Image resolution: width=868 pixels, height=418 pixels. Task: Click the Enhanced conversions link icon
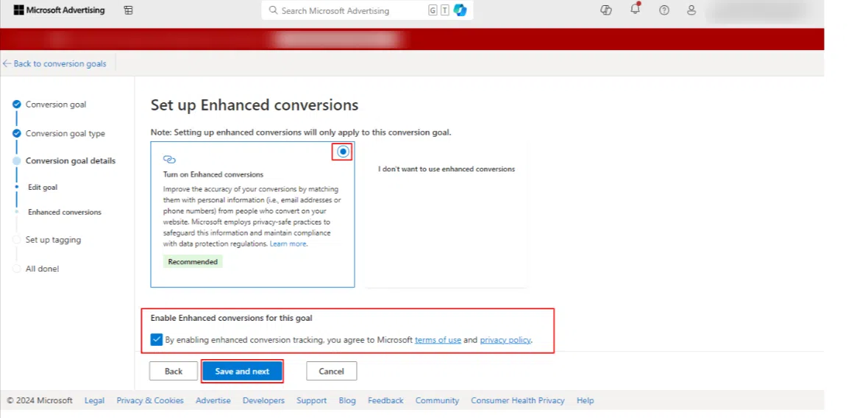pyautogui.click(x=169, y=160)
